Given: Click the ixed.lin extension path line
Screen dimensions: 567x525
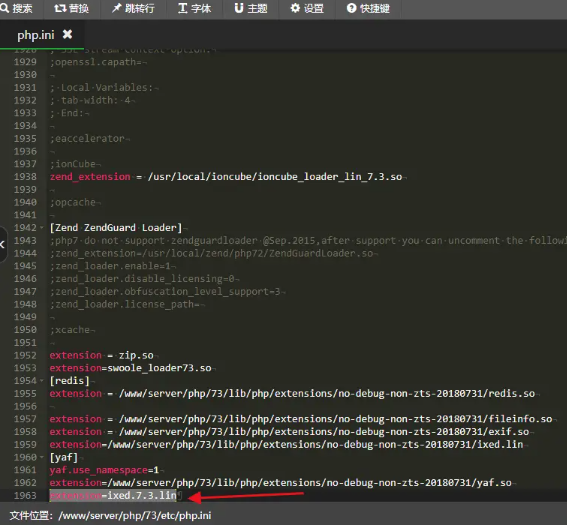Looking at the screenshot, I should (286, 445).
